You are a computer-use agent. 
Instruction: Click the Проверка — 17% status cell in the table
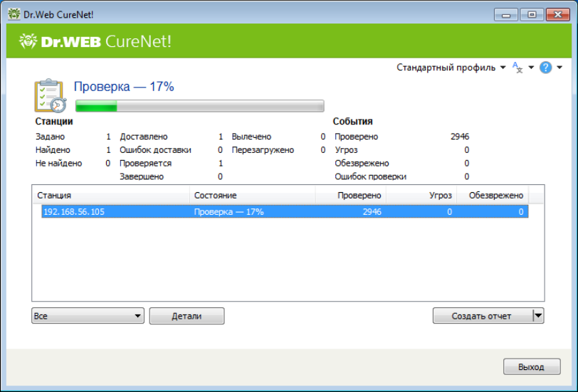click(229, 212)
